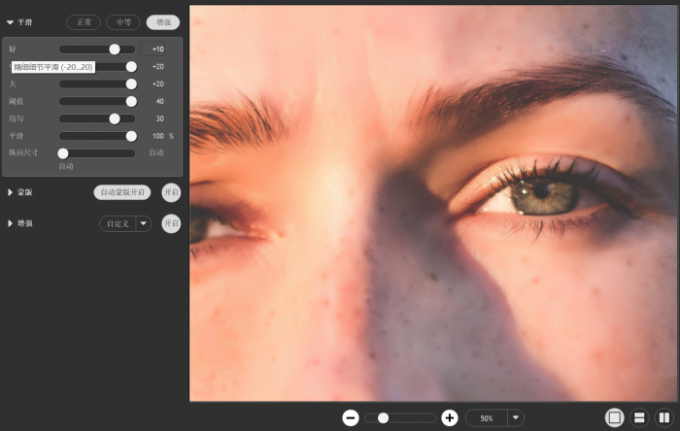Select the horizontal split view icon

[x=641, y=417]
